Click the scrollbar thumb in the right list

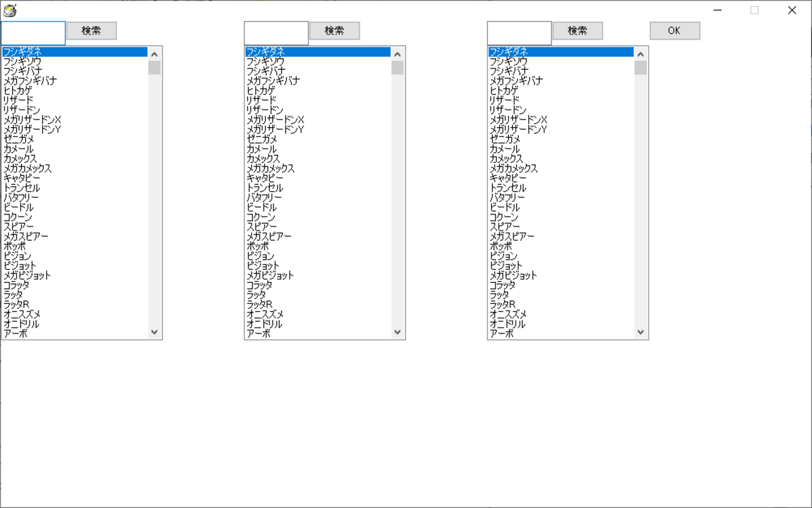(x=640, y=68)
